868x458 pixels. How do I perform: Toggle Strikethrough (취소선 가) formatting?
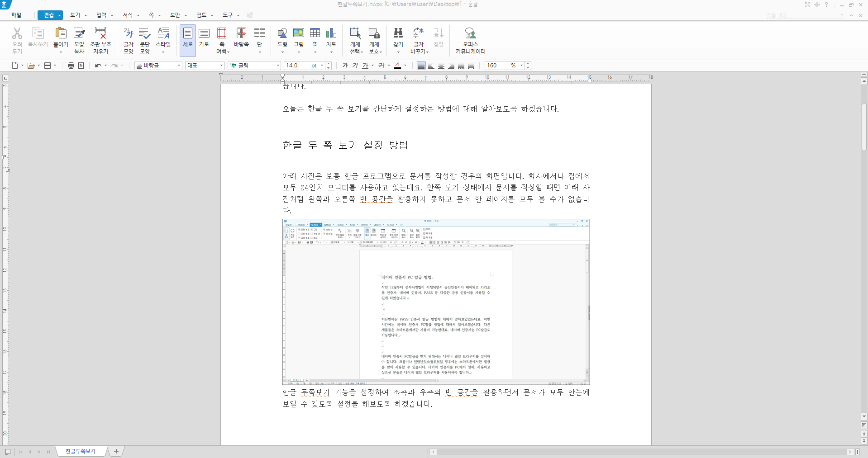pyautogui.click(x=382, y=66)
